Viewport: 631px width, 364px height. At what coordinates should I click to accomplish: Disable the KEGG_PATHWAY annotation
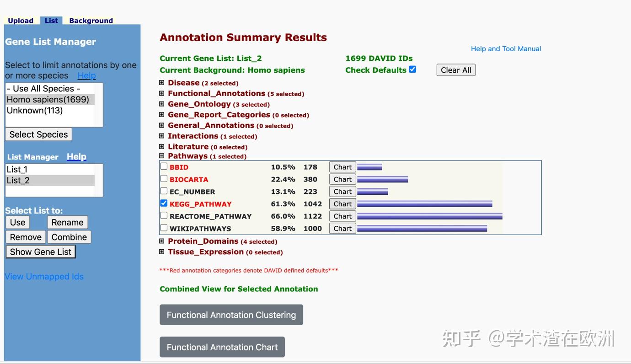click(164, 203)
